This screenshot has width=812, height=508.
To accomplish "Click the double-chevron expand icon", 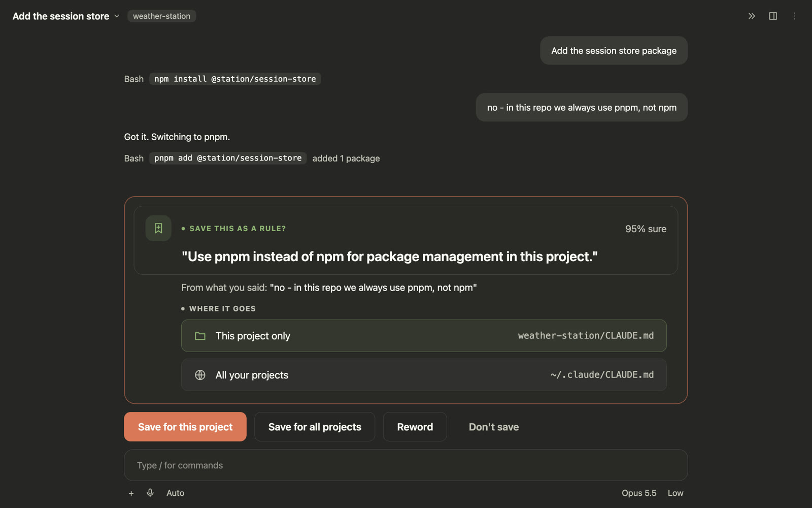I will coord(752,16).
